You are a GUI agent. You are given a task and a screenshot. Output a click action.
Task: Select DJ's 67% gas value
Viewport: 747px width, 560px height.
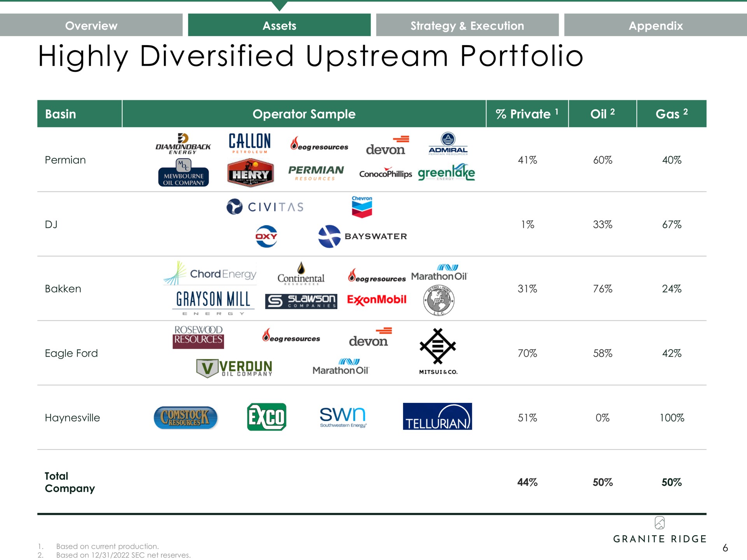click(672, 224)
